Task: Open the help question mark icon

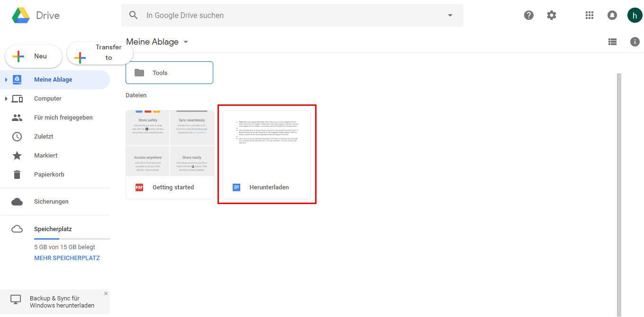Action: (529, 15)
